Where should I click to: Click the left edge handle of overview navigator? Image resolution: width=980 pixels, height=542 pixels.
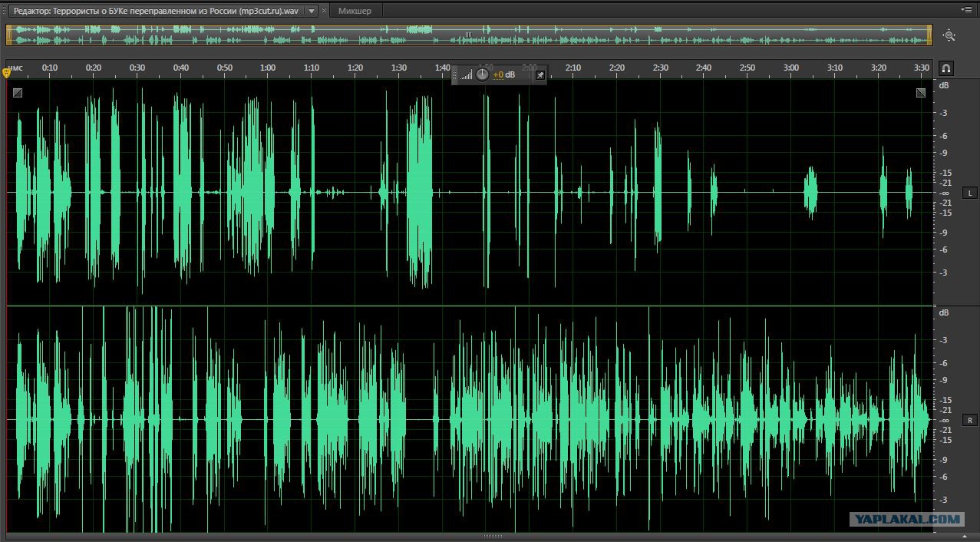pyautogui.click(x=8, y=35)
